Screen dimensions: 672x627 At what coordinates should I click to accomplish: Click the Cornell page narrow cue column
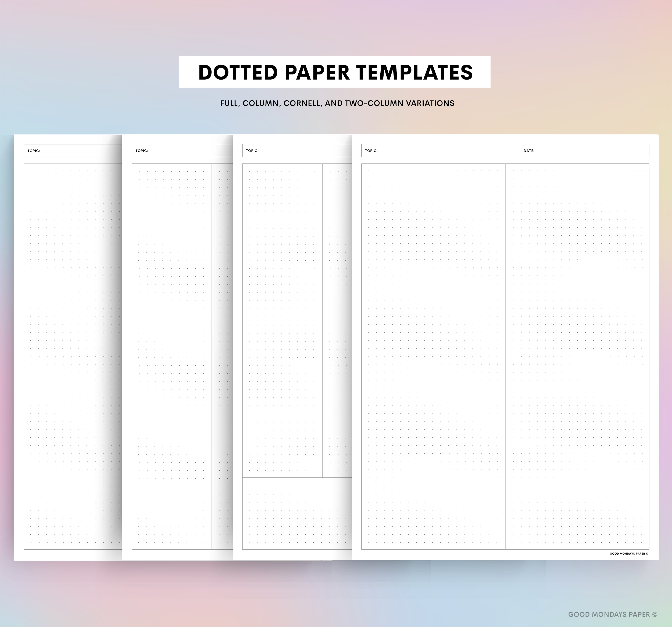[282, 320]
